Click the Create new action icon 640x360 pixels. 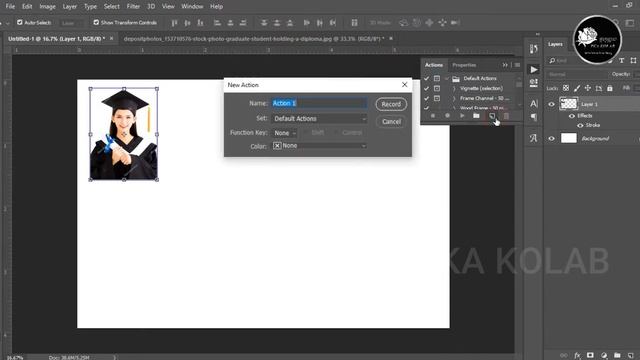pos(492,116)
